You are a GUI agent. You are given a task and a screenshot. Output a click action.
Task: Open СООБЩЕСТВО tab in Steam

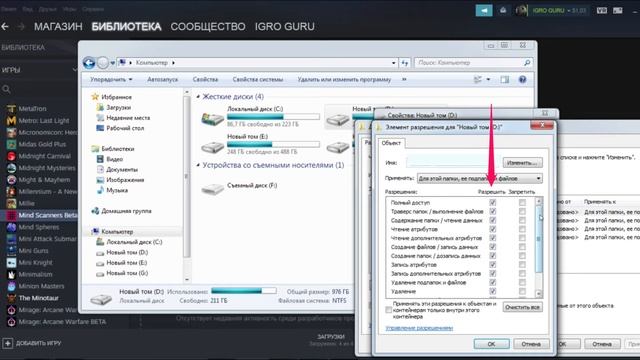tap(208, 27)
